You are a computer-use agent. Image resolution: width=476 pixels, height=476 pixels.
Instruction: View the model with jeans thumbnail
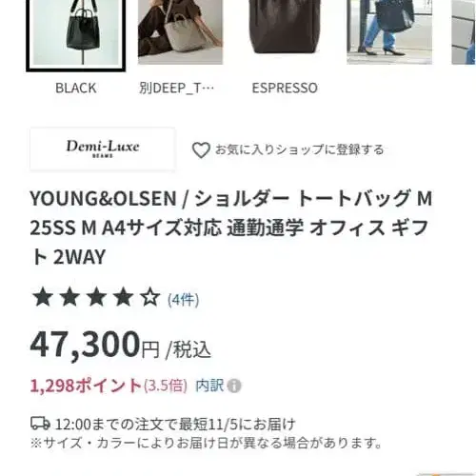(389, 31)
